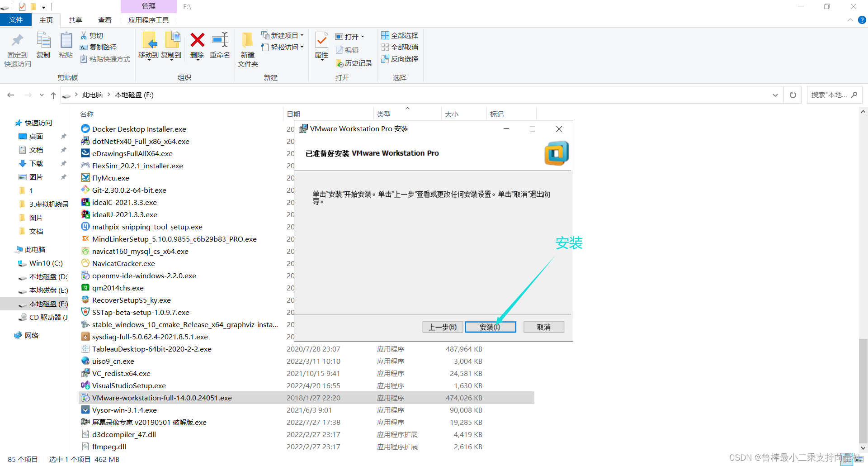Select Vysor-win-3.1.4.exe file icon
The image size is (868, 466).
tap(85, 410)
